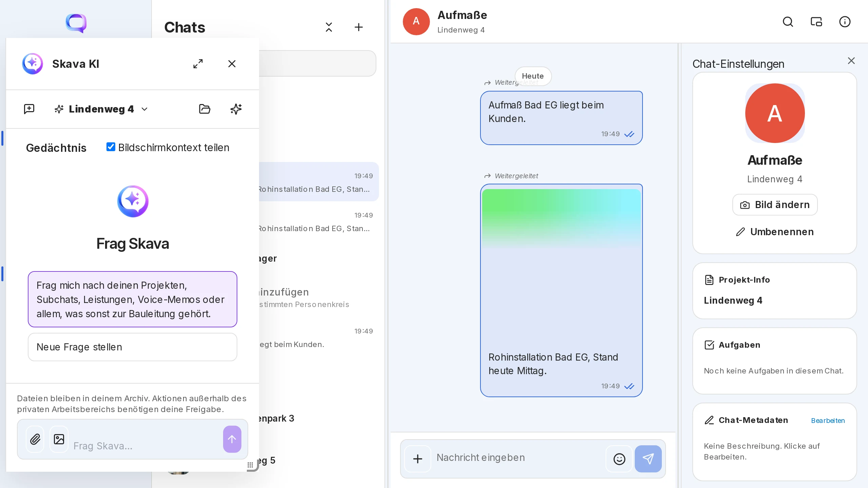868x488 pixels.
Task: Focus Nachricht eingeben field
Action: [x=518, y=457]
